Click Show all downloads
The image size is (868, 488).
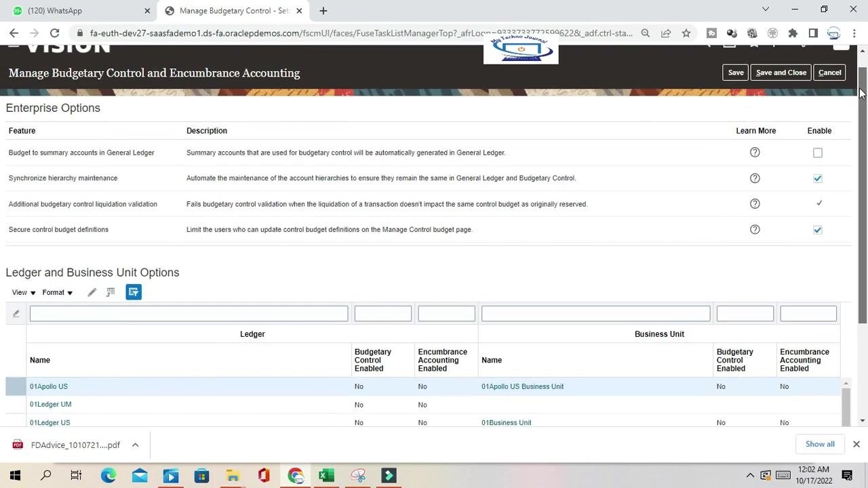point(820,444)
